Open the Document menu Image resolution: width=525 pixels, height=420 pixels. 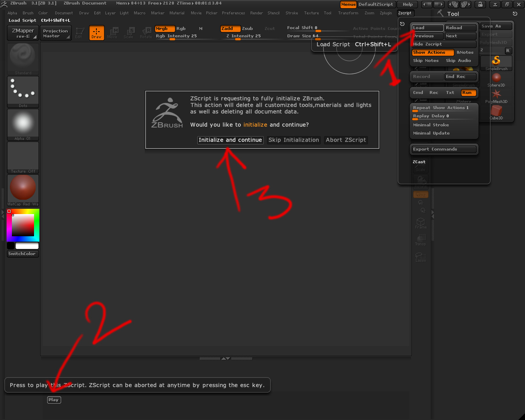click(x=64, y=13)
